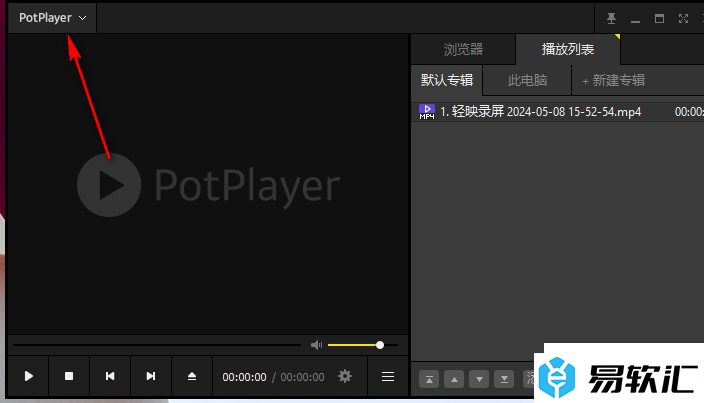Enter fullscreen mode with the expand icon
The width and height of the screenshot is (704, 403).
[x=683, y=18]
